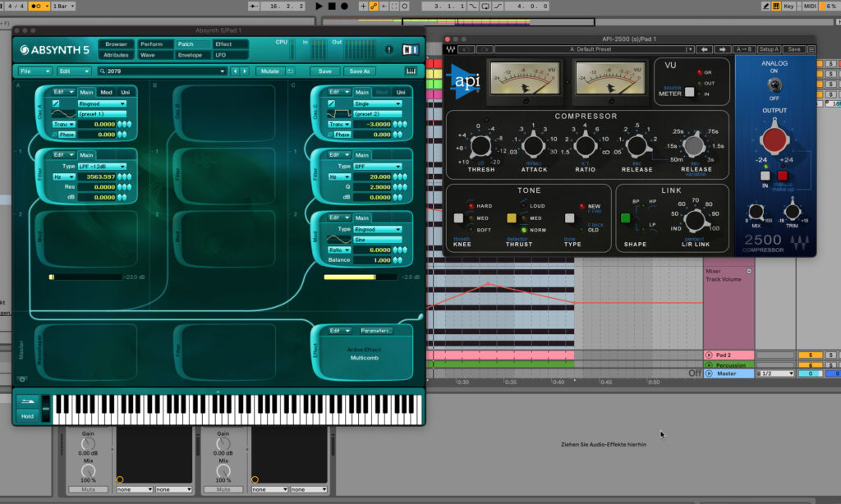Click the Setup A button
The image size is (841, 504).
pyautogui.click(x=769, y=49)
